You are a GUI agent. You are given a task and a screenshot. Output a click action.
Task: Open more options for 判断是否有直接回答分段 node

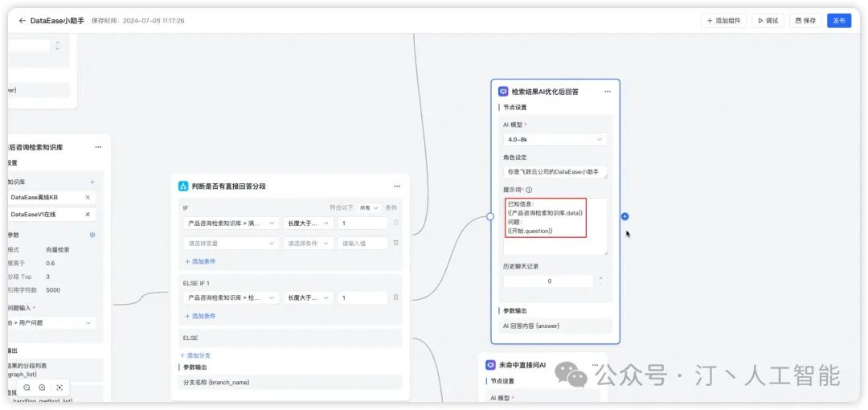(397, 187)
